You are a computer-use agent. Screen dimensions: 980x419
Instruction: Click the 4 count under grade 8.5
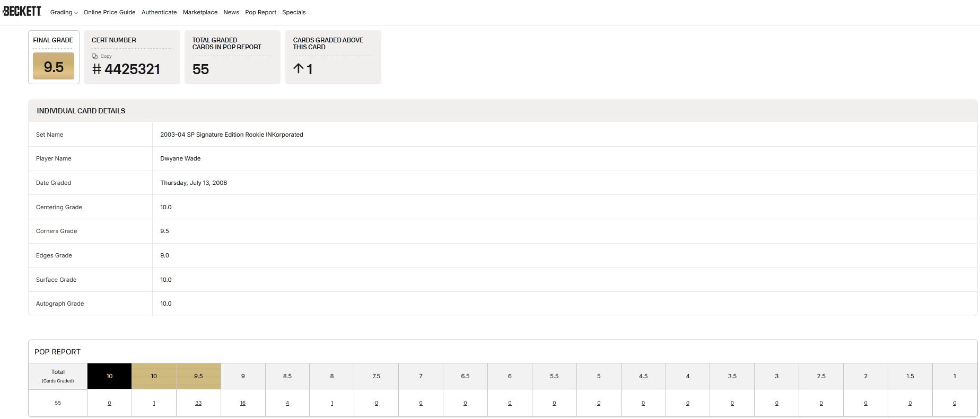point(287,403)
